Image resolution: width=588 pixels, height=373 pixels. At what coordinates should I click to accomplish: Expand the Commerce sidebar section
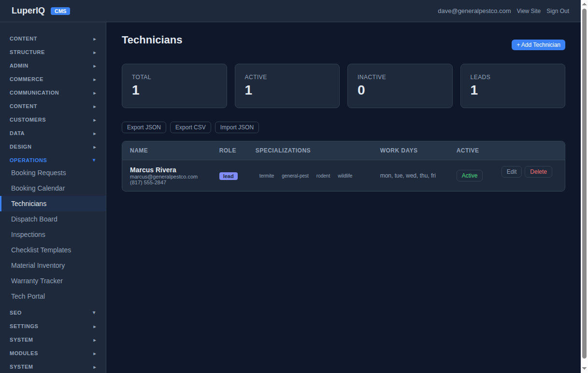pyautogui.click(x=53, y=79)
